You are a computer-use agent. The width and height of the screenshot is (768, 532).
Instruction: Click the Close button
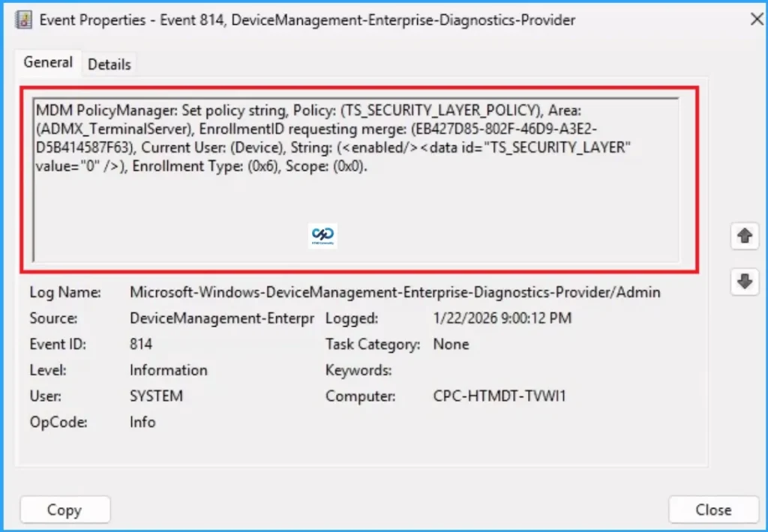(712, 510)
